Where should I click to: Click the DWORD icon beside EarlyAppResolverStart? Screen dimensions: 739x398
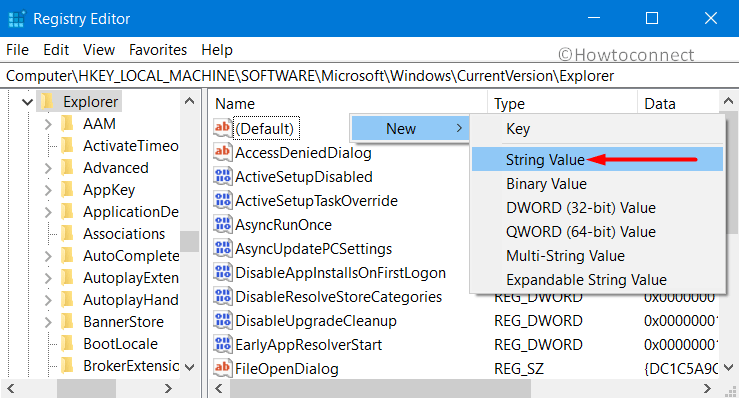(x=222, y=345)
